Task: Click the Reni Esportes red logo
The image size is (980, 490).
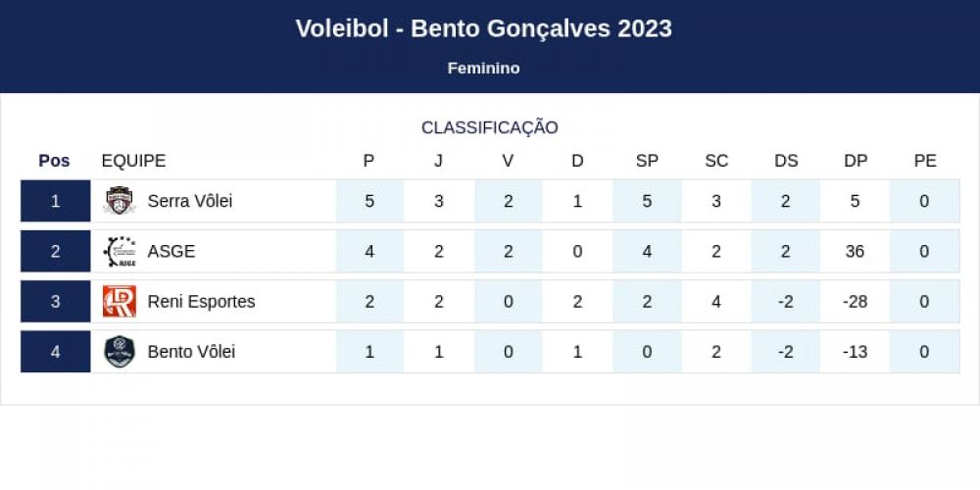Action: click(120, 301)
